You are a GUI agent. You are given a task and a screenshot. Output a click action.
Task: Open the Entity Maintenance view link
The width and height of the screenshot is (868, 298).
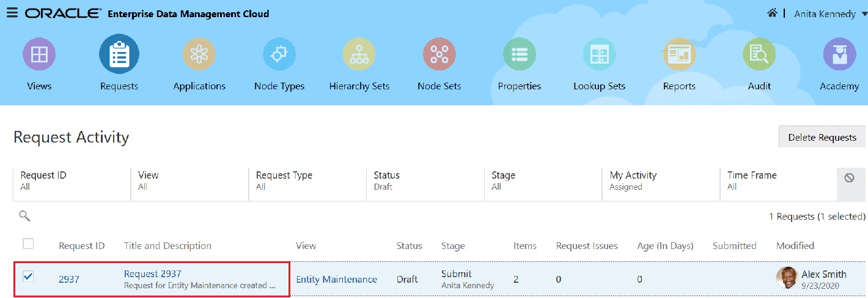(x=337, y=279)
